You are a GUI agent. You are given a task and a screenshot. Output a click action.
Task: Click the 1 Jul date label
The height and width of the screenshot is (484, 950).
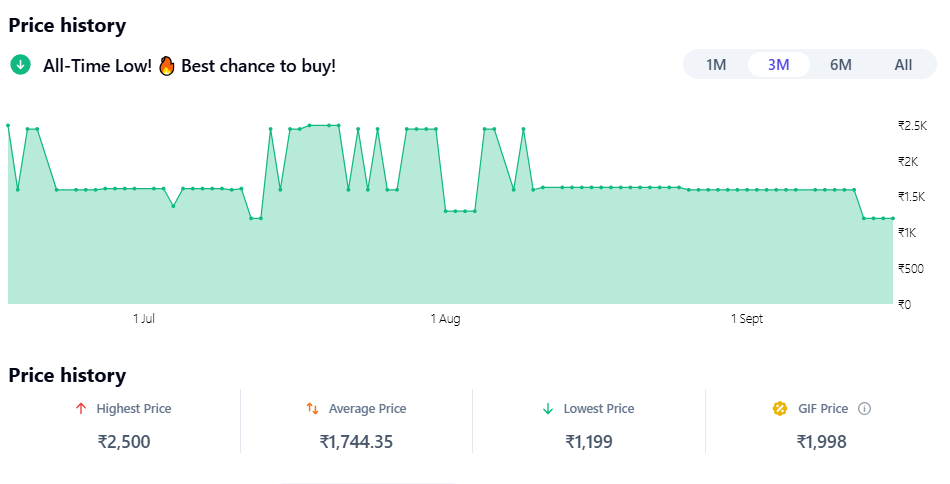pyautogui.click(x=144, y=319)
